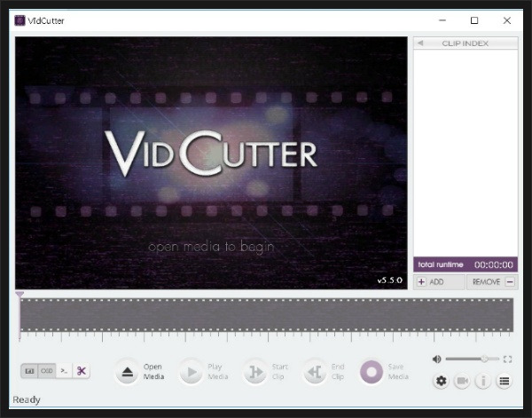
Task: Mute audio via speaker icon
Action: 436,359
